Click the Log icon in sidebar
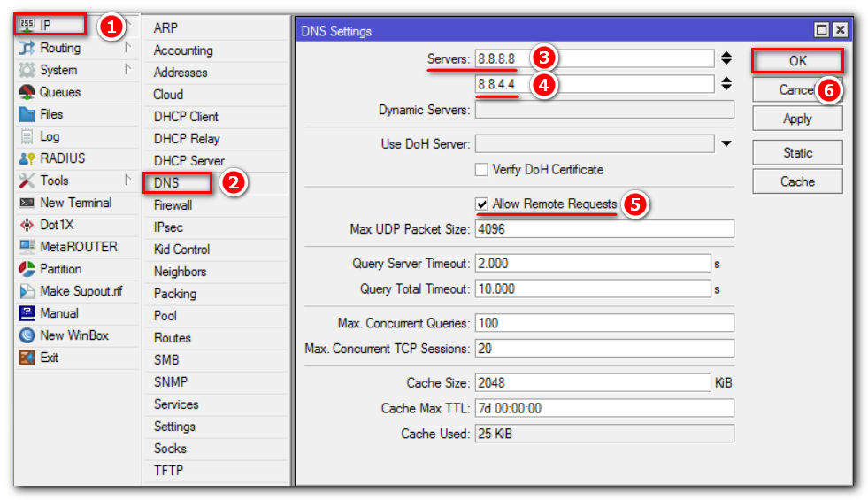This screenshot has height=500, width=868. point(27,136)
